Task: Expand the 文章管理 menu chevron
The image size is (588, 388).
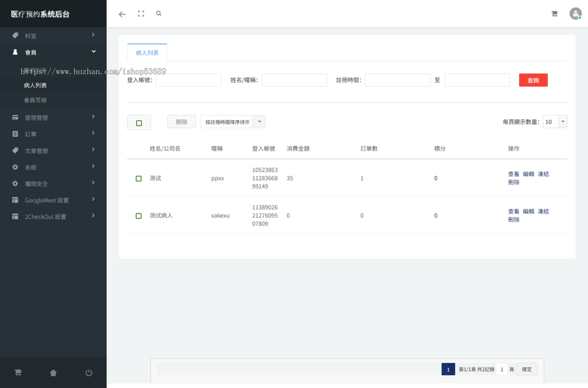Action: [x=93, y=150]
